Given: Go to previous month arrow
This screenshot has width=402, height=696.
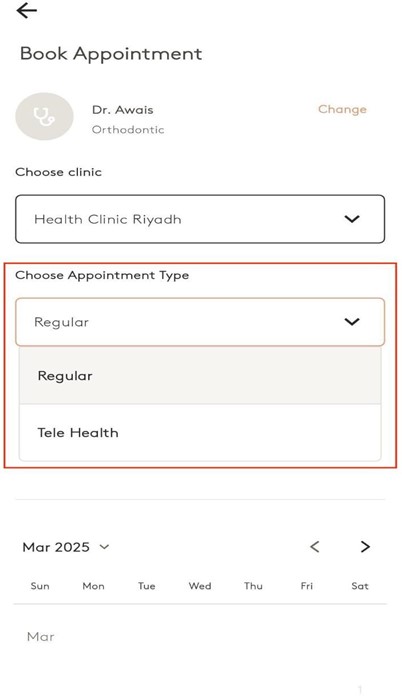Looking at the screenshot, I should pos(315,546).
